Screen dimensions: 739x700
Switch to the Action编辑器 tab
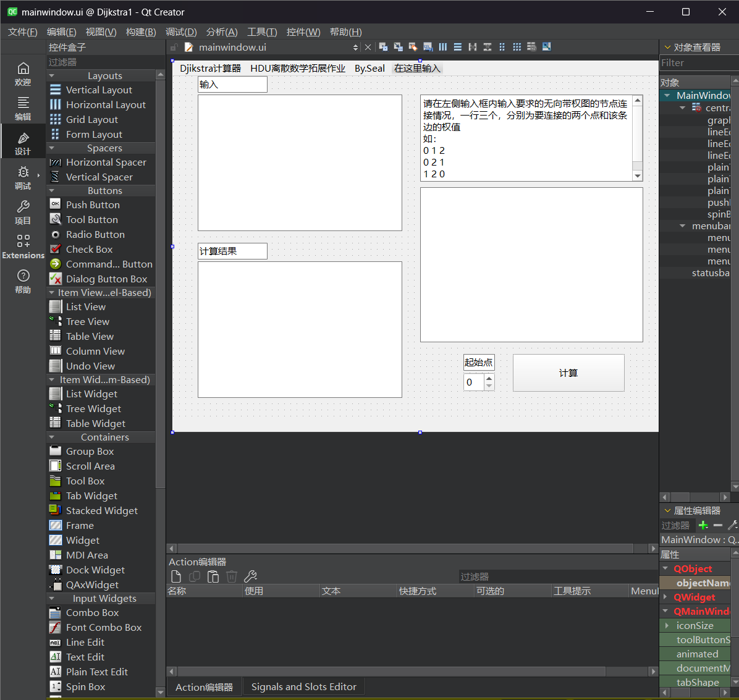pos(204,687)
